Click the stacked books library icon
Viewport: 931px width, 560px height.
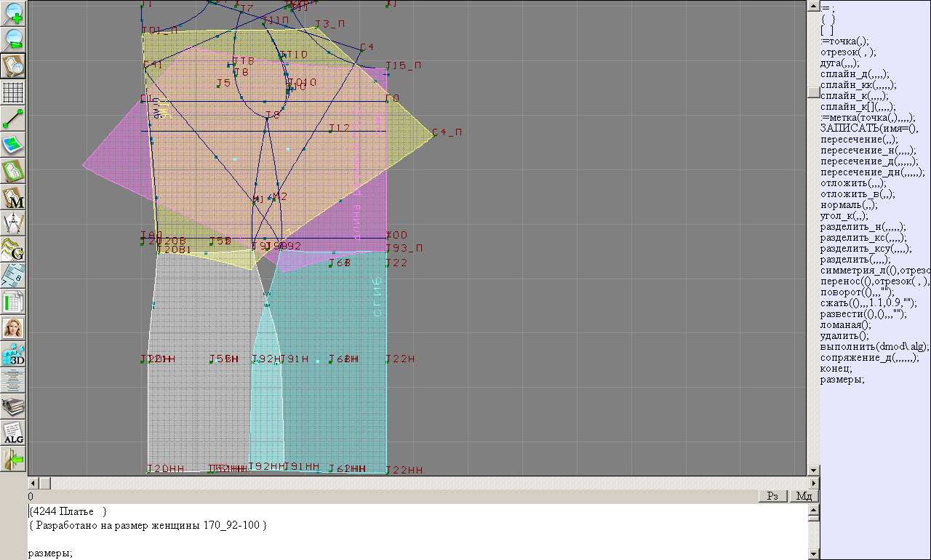[x=14, y=407]
